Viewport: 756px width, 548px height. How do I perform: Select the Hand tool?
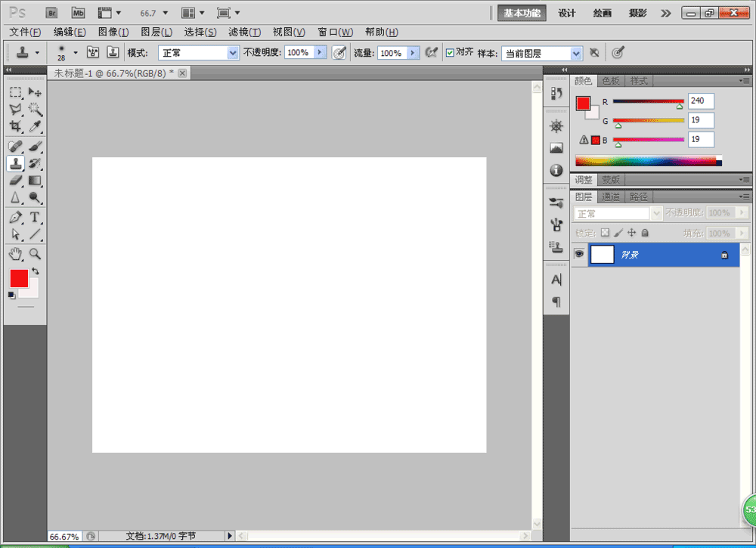pos(15,254)
